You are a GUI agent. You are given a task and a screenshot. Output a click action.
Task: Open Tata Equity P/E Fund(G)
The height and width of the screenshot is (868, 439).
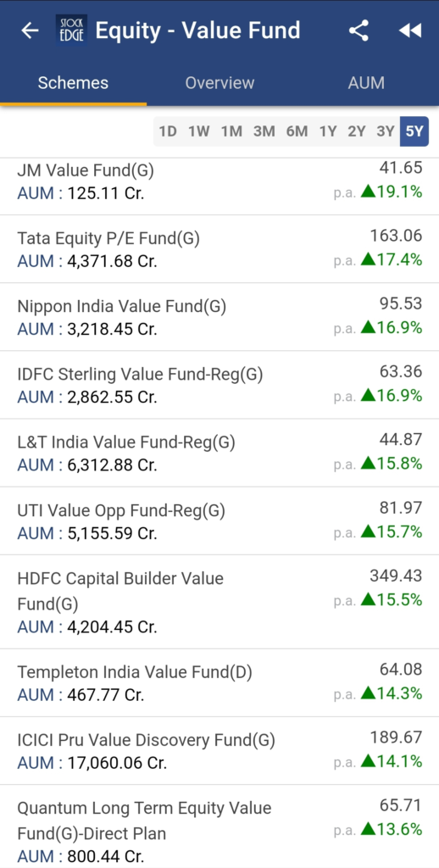tap(219, 249)
